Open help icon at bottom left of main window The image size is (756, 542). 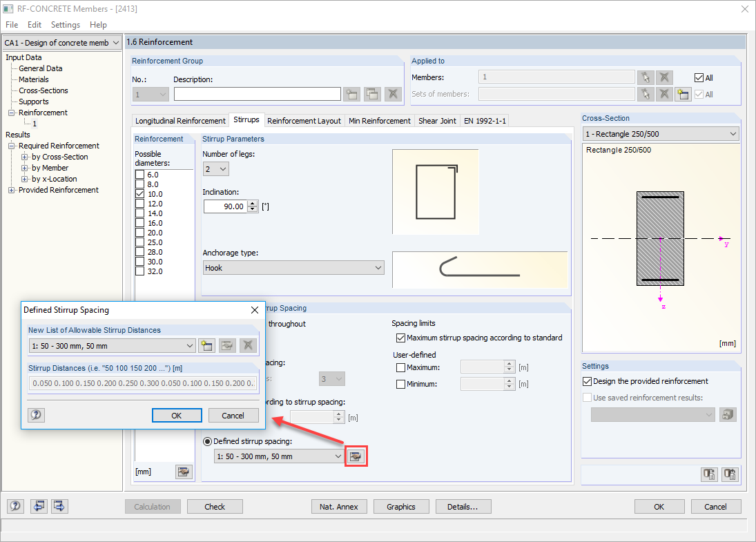(15, 506)
